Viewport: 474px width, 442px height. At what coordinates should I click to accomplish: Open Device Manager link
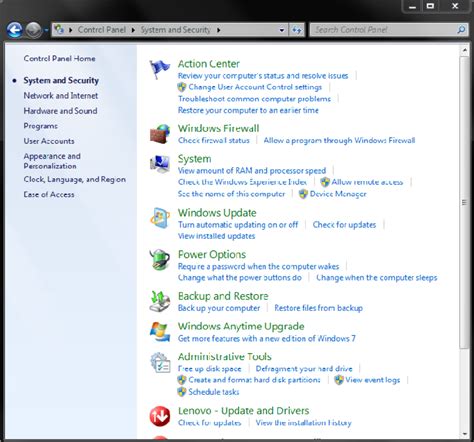(x=338, y=194)
